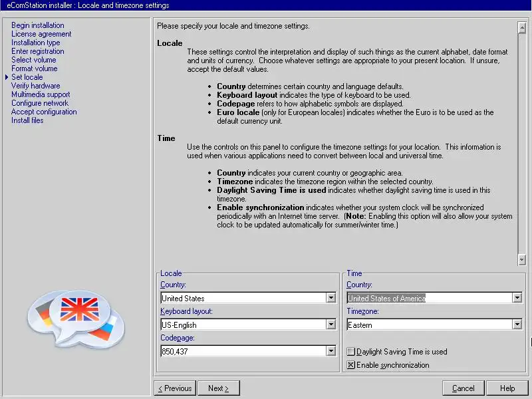
Task: Go to Verify hardware step
Action: coord(36,86)
